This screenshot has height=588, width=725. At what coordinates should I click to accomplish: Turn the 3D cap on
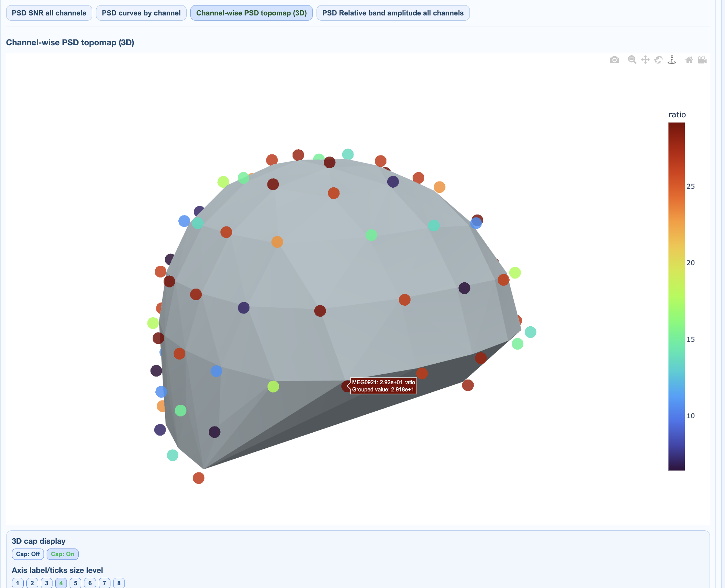point(62,554)
